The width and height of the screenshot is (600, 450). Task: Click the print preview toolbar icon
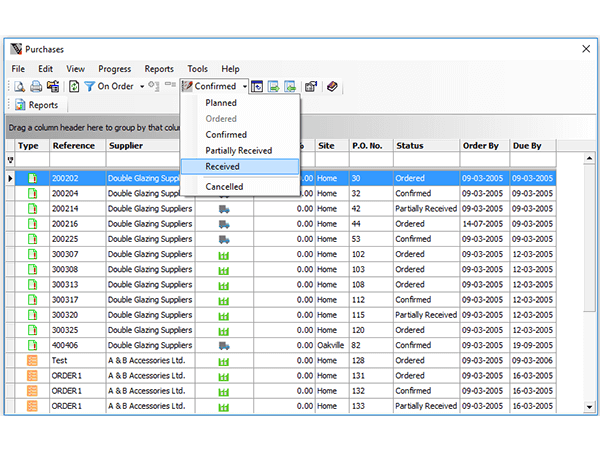coord(18,87)
